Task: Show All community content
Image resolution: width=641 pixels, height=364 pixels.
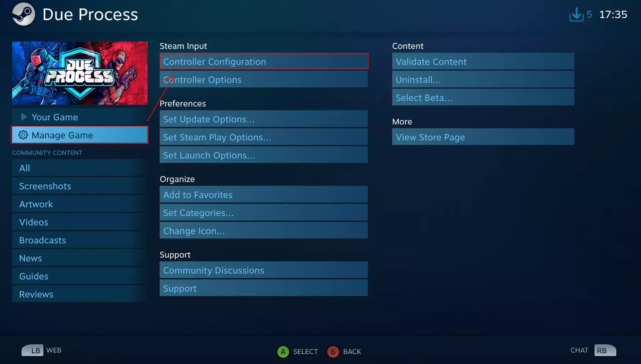Action: [80, 168]
